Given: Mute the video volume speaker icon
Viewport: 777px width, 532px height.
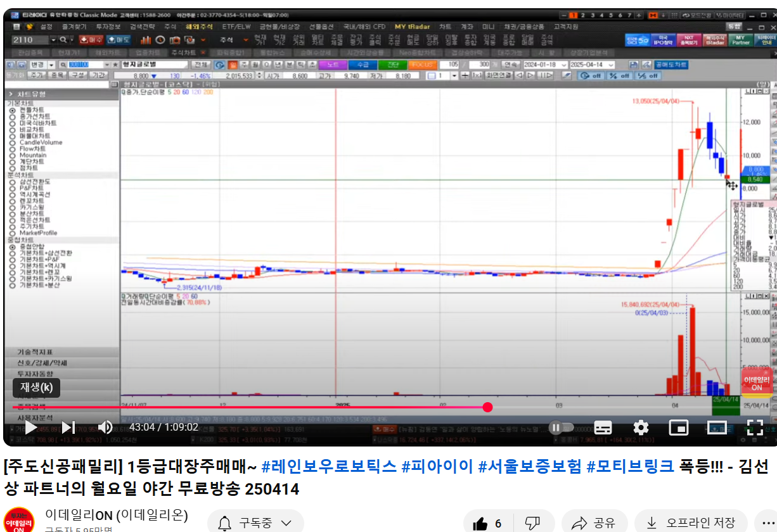Looking at the screenshot, I should pyautogui.click(x=105, y=427).
